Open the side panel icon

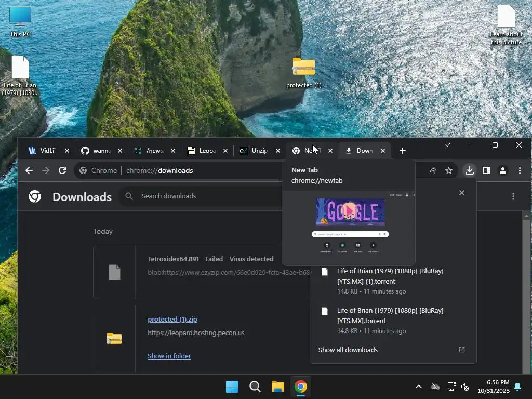point(486,170)
